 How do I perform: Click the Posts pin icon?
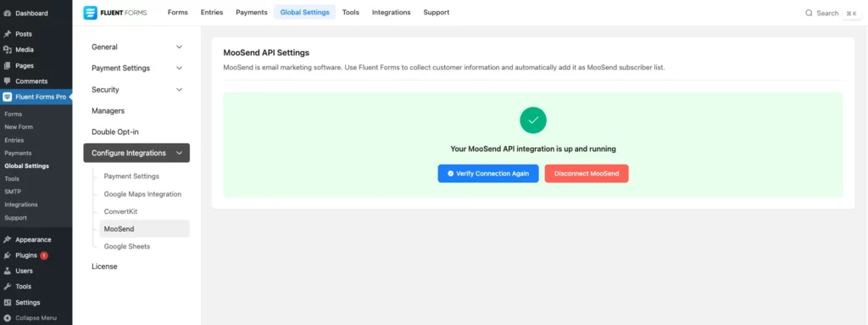pyautogui.click(x=7, y=34)
